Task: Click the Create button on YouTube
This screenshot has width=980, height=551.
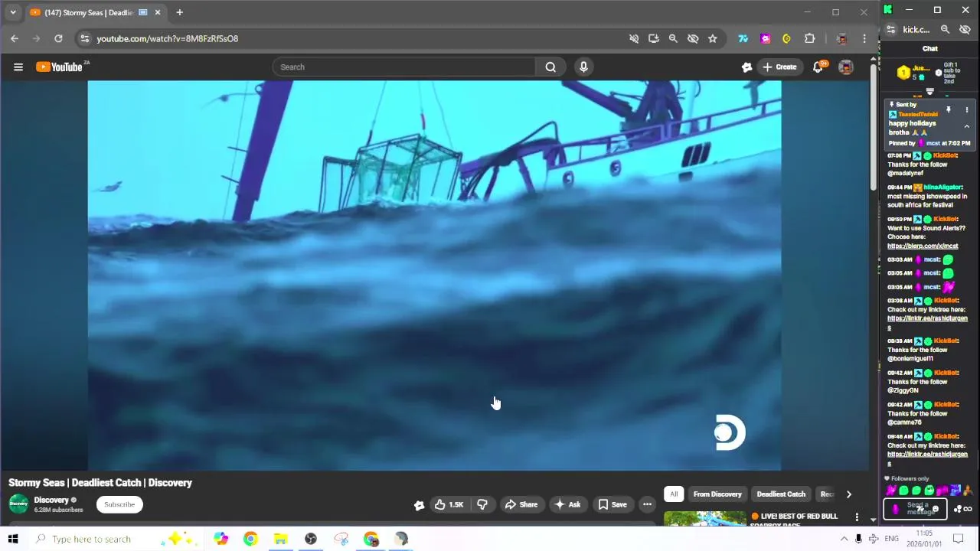Action: (779, 67)
